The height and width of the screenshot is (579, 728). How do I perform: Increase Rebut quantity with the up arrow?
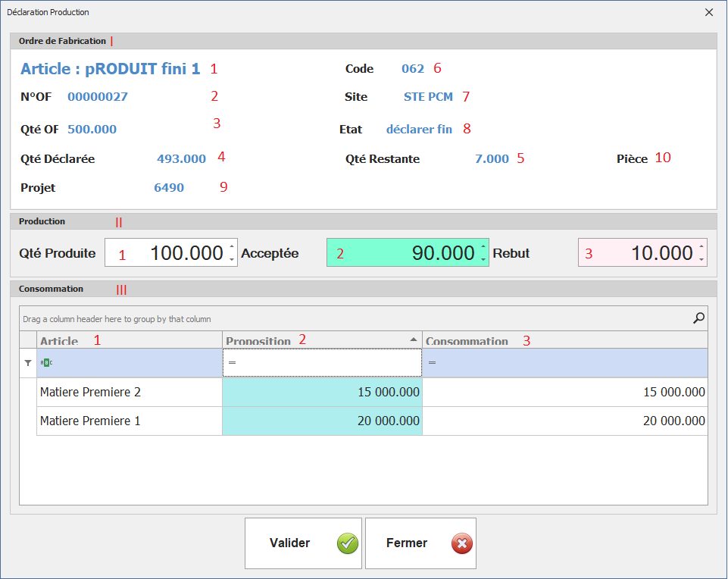click(x=701, y=246)
